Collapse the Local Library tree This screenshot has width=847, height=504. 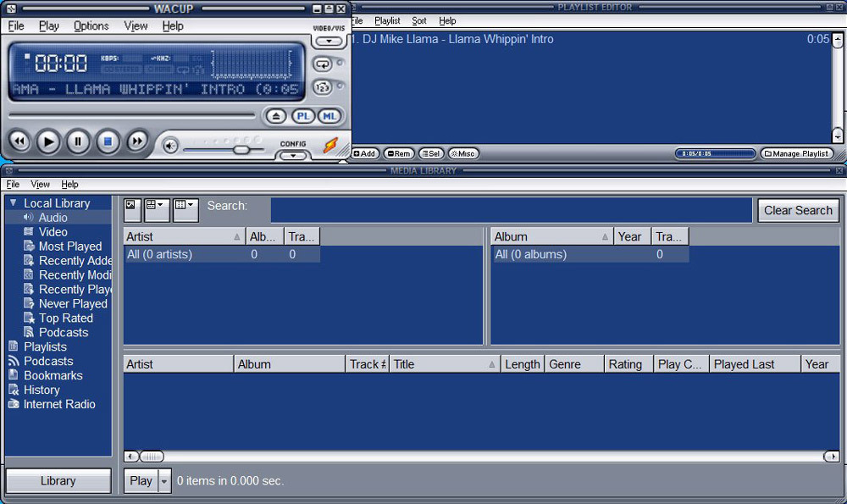tap(13, 203)
